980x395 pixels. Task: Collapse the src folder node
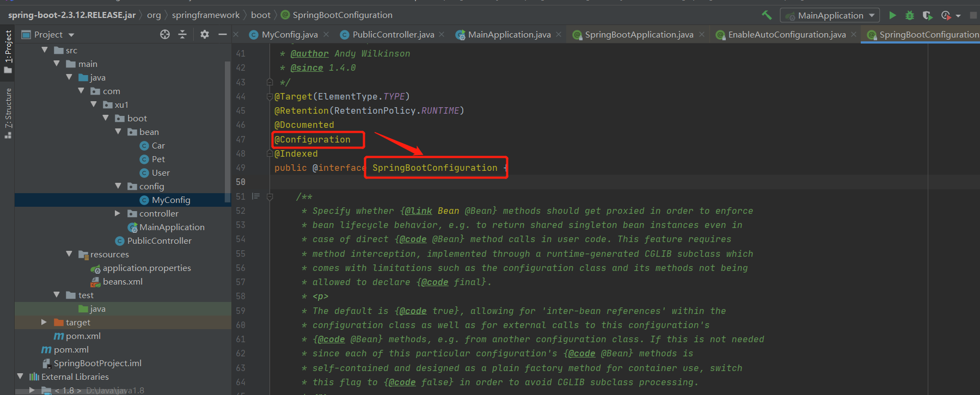pyautogui.click(x=45, y=50)
